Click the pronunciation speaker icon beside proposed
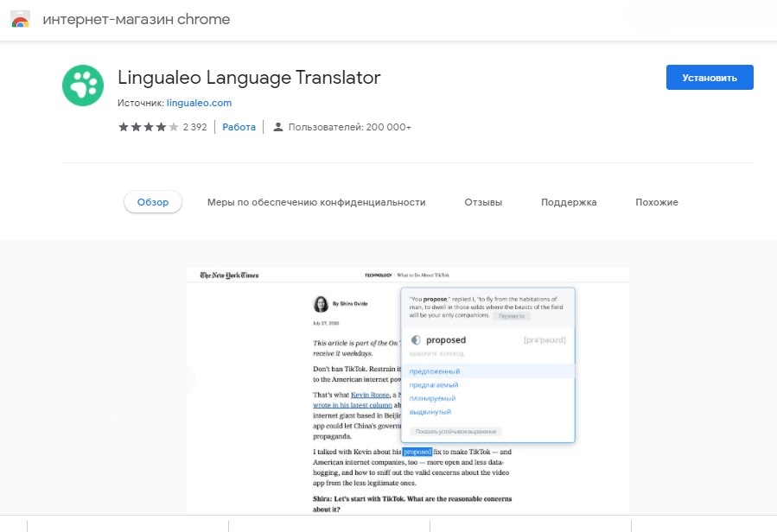Screen dimensions: 777x532 pyautogui.click(x=416, y=339)
